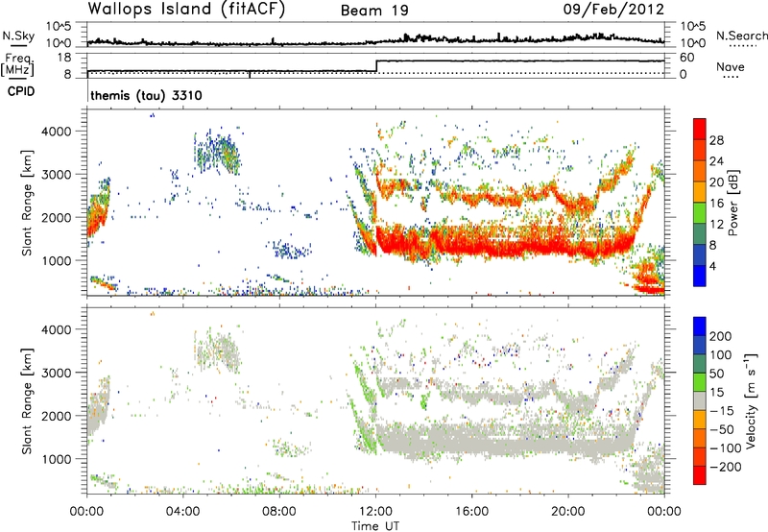Click the red scatter band near 1300 km in power panel
The height and width of the screenshot is (532, 768).
click(505, 243)
